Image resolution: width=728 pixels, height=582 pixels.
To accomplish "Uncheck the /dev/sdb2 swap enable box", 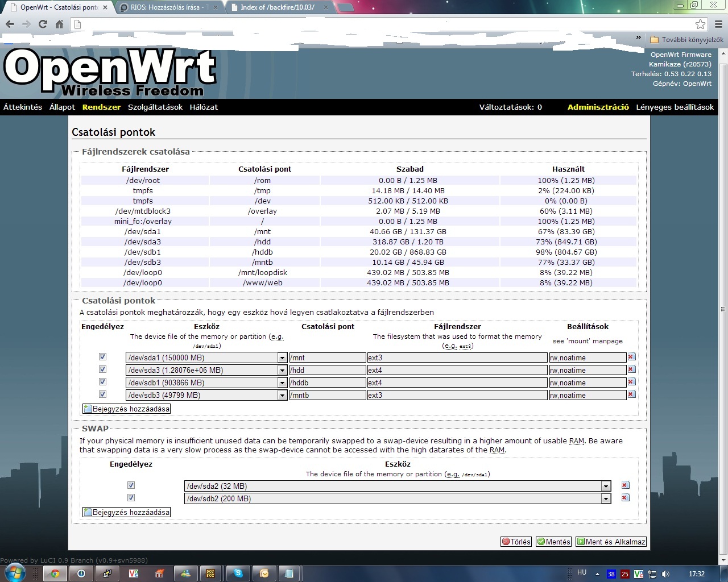I will [x=131, y=498].
